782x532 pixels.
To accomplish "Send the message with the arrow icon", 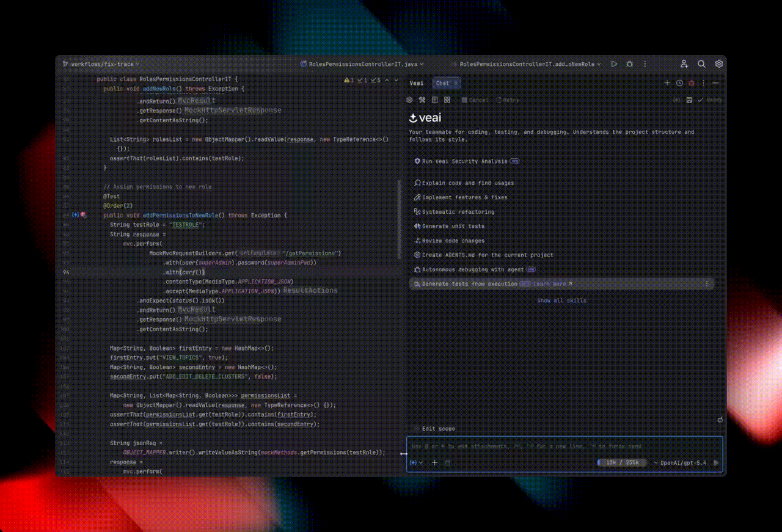I will (x=716, y=463).
